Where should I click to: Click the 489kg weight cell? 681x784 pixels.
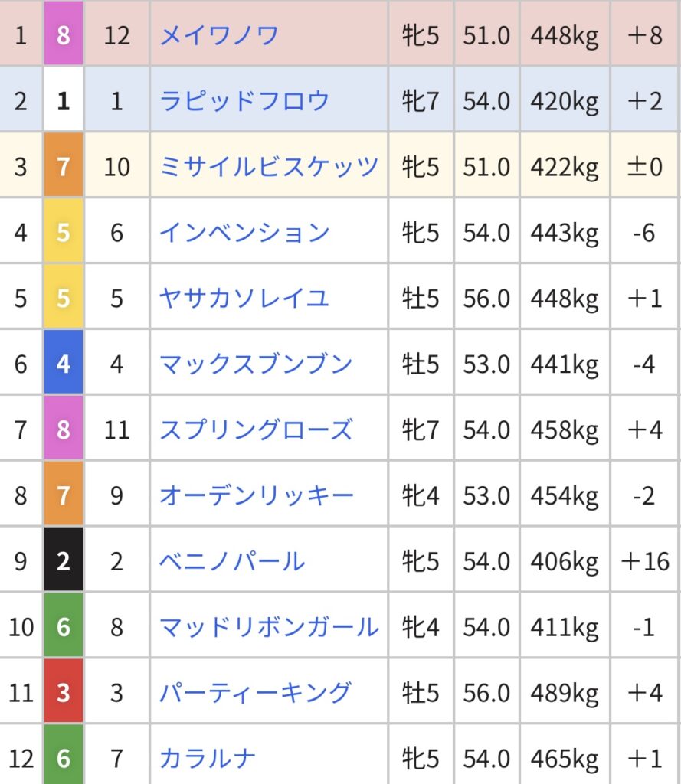pos(565,691)
